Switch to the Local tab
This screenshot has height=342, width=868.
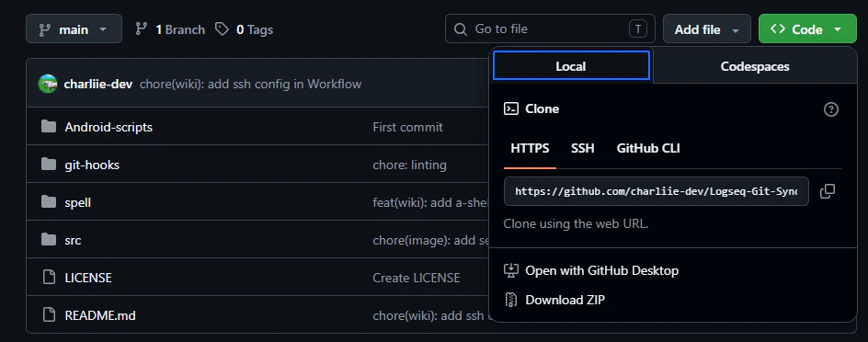pos(571,66)
